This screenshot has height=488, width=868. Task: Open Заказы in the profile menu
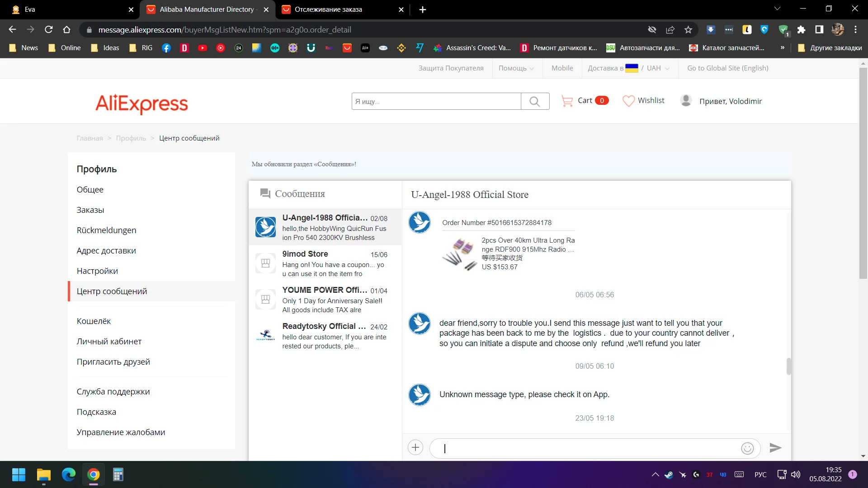pyautogui.click(x=90, y=210)
